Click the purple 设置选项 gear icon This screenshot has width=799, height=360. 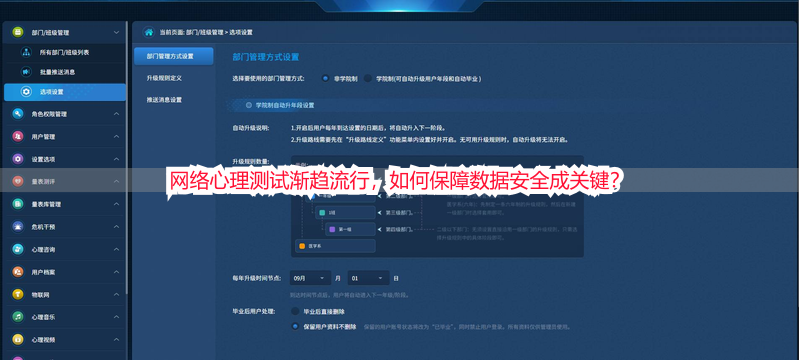18,159
